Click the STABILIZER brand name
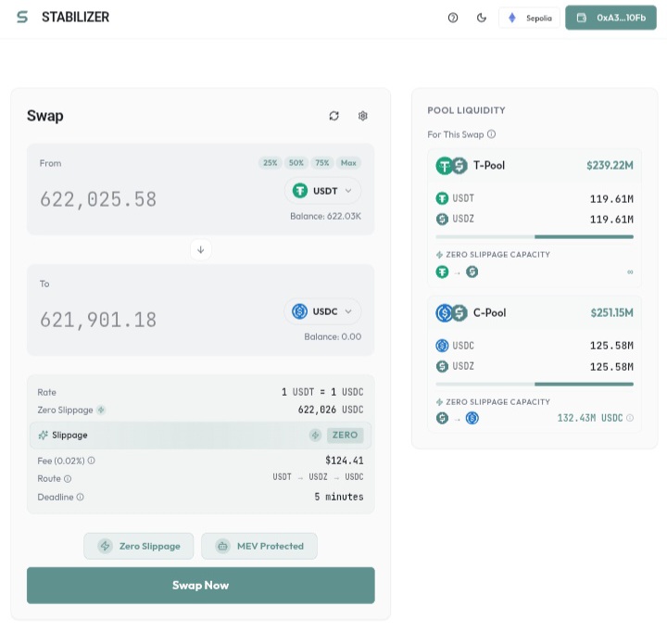The width and height of the screenshot is (667, 644). [x=75, y=17]
